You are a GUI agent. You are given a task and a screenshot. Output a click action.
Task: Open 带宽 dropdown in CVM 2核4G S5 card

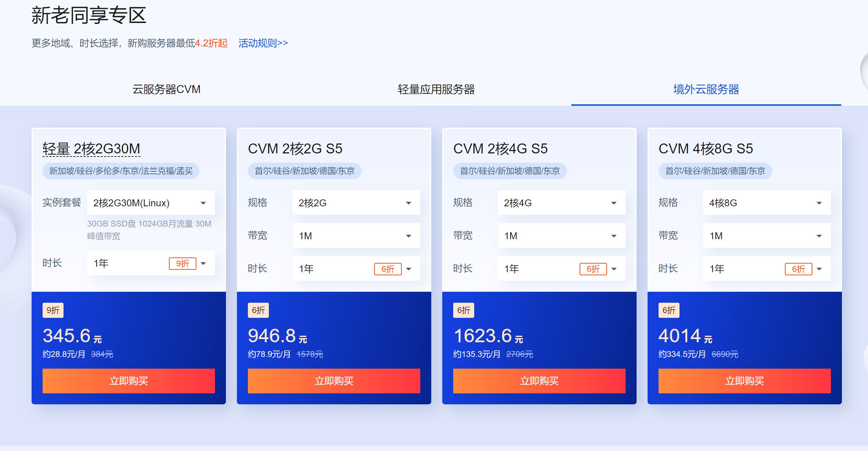pos(562,236)
